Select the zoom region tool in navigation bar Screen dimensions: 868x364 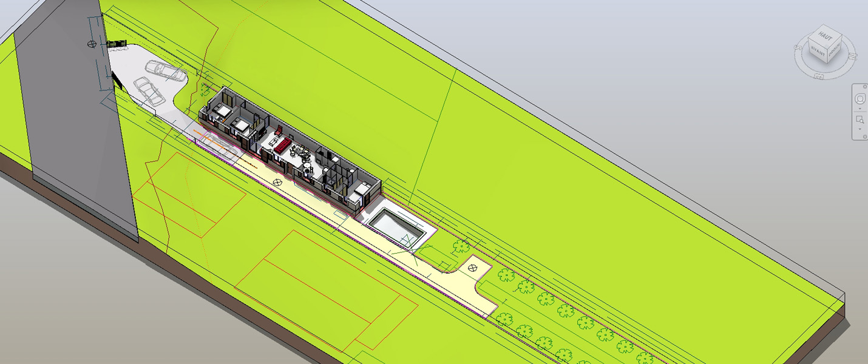point(860,120)
